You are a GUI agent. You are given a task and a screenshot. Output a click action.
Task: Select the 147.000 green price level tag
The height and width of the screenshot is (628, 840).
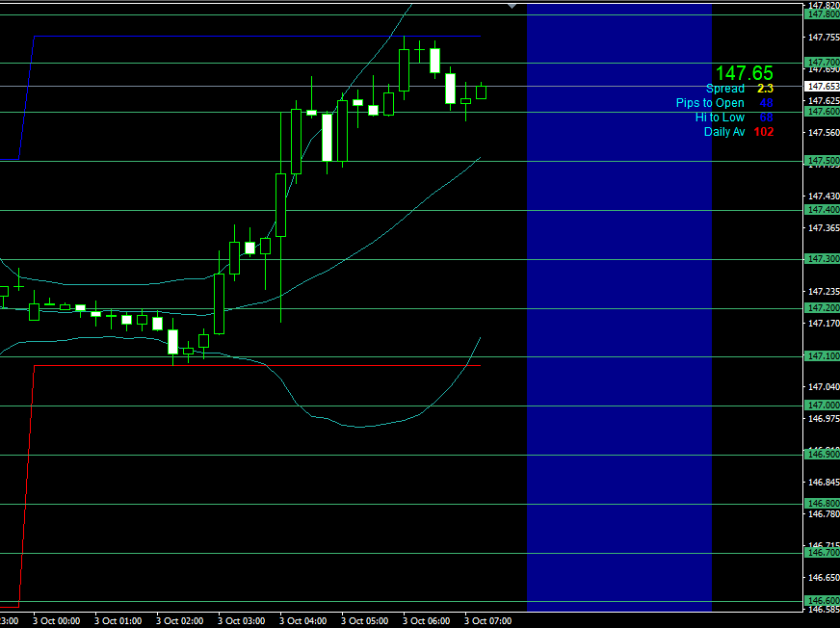[823, 406]
